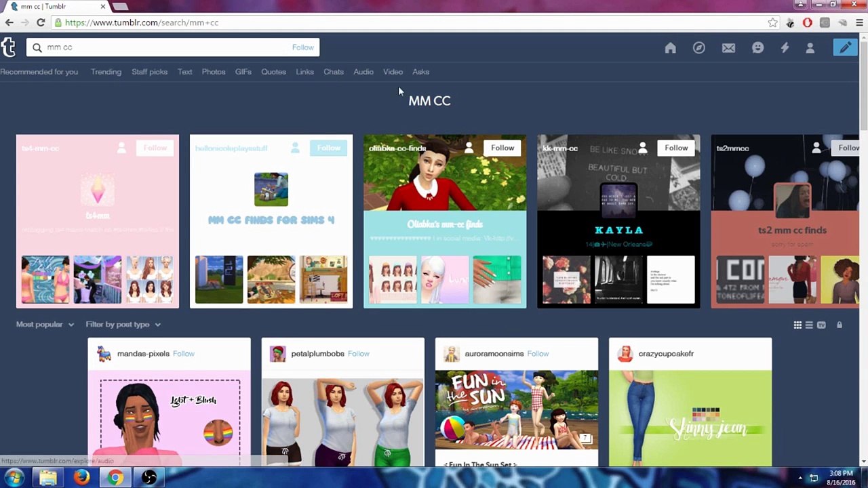Open the Messaging smiley icon
This screenshot has height=488, width=868.
point(757,47)
